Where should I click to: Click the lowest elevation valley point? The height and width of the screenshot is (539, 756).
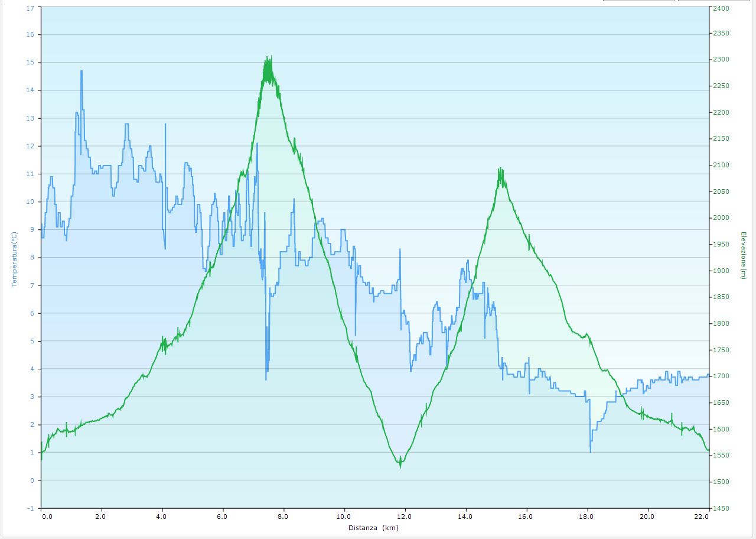pyautogui.click(x=400, y=465)
